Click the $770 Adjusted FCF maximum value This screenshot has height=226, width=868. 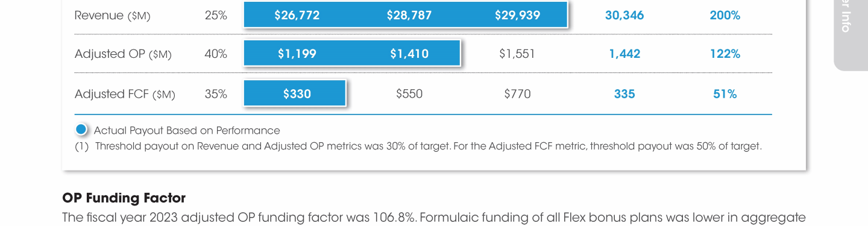[x=517, y=94]
